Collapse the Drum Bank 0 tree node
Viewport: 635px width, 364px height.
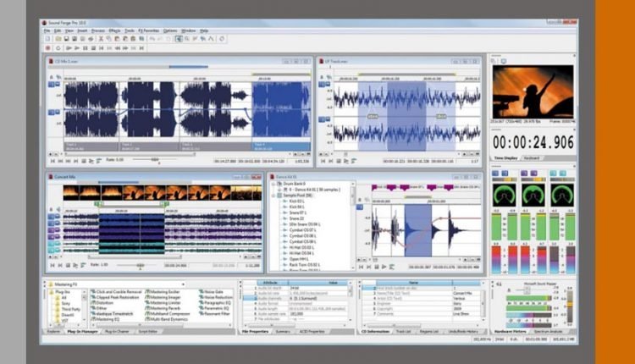point(274,183)
